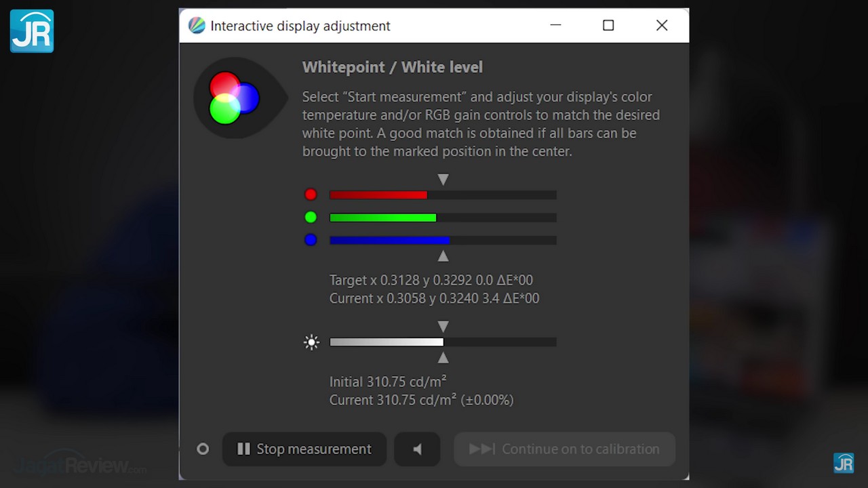
Task: Click the red channel dot indicator
Action: click(311, 195)
